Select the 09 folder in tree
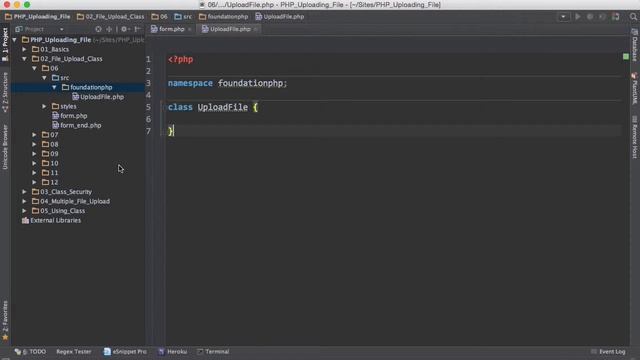This screenshot has width=640, height=360. coord(50,154)
